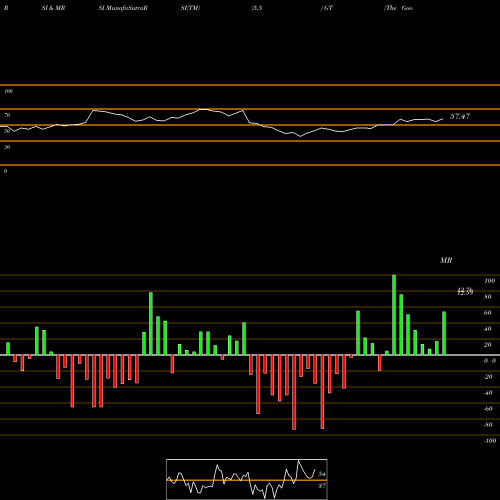
Task: Click the 50 level label on RSI axis
Action: tap(7, 131)
